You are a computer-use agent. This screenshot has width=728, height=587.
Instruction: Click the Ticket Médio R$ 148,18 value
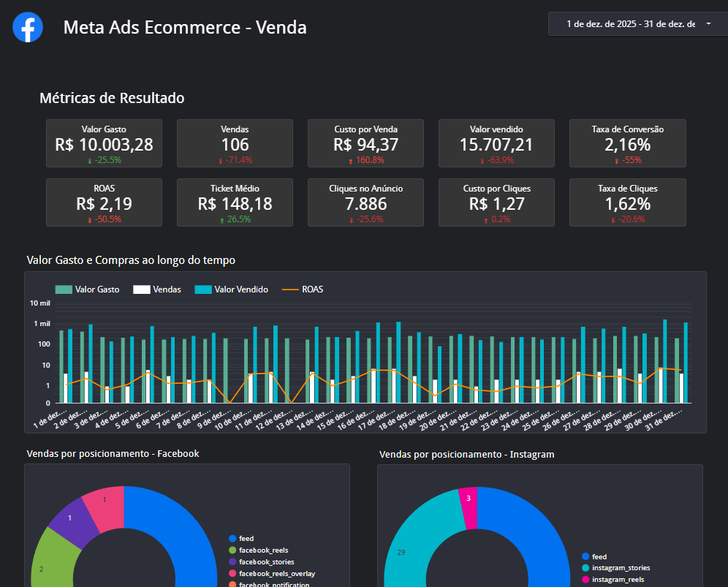[x=235, y=204]
